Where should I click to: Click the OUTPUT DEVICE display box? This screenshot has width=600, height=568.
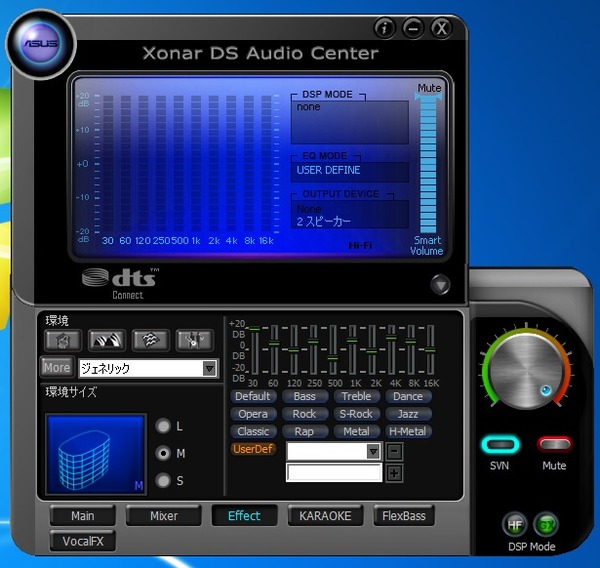point(350,214)
